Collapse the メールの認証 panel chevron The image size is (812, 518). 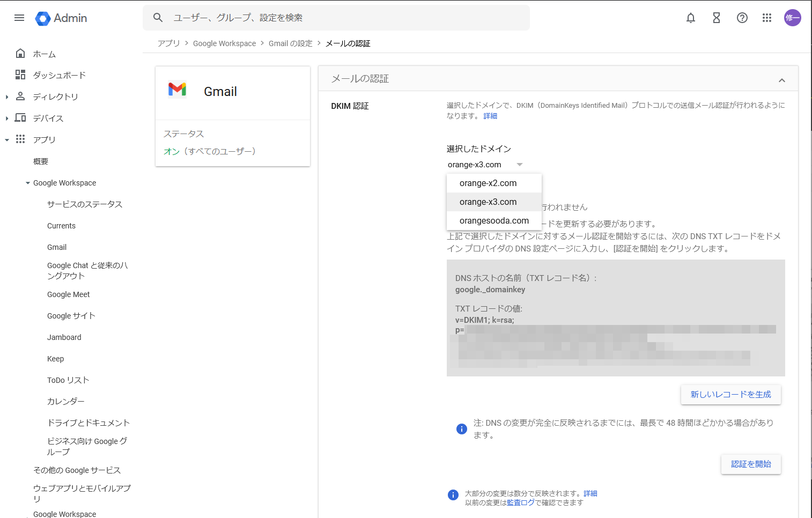click(782, 80)
